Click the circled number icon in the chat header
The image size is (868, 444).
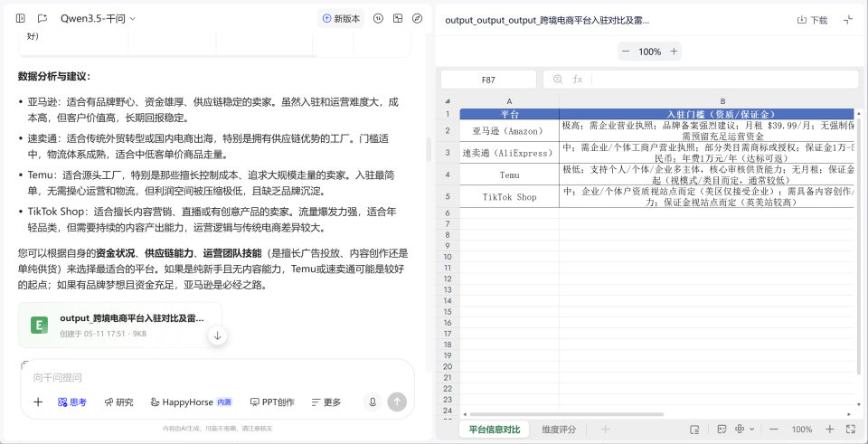[x=378, y=18]
